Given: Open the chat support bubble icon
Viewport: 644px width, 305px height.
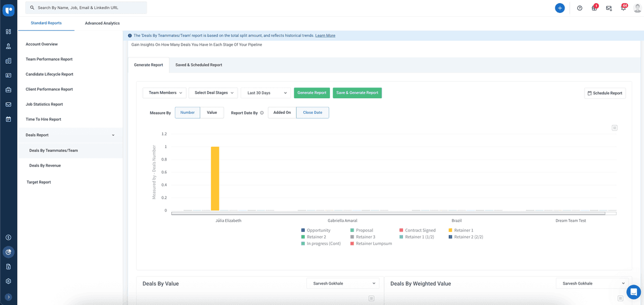Looking at the screenshot, I should (634, 292).
